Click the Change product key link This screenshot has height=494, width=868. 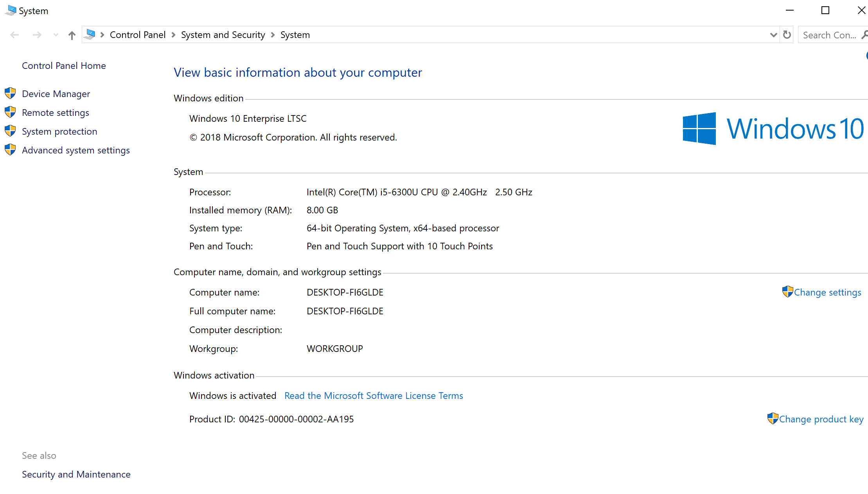[821, 419]
